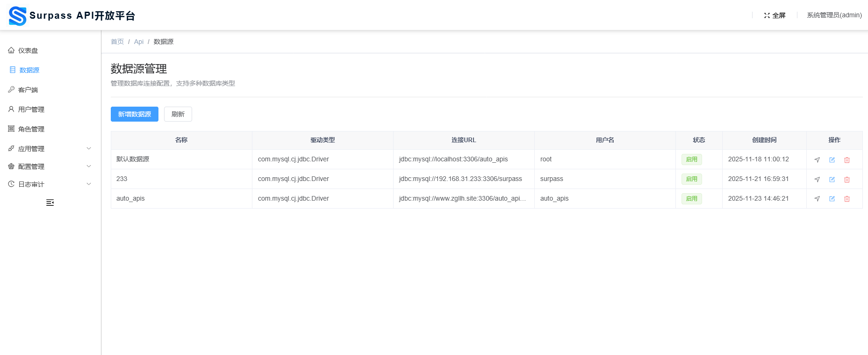The image size is (868, 355).
Task: Test connection for 默认数据源 row
Action: pyautogui.click(x=817, y=160)
